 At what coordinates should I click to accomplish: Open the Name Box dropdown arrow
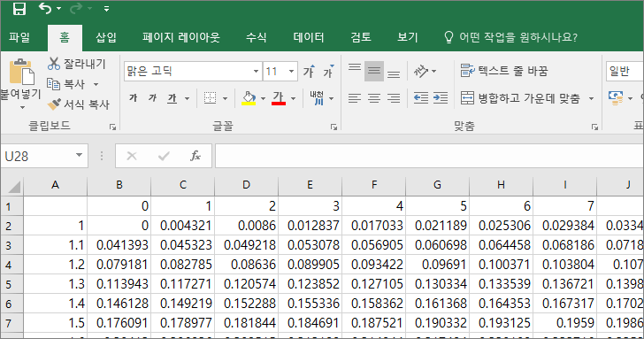[x=79, y=156]
